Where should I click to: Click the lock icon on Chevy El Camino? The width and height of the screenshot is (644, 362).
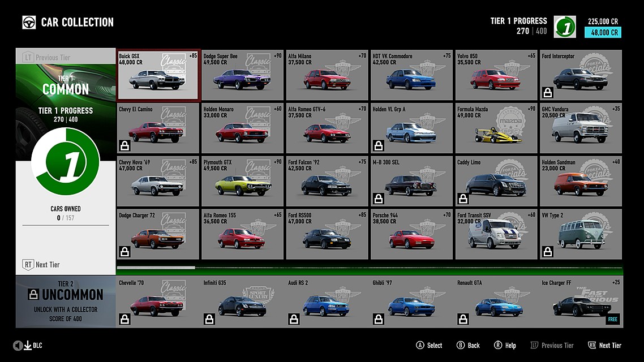click(x=125, y=146)
